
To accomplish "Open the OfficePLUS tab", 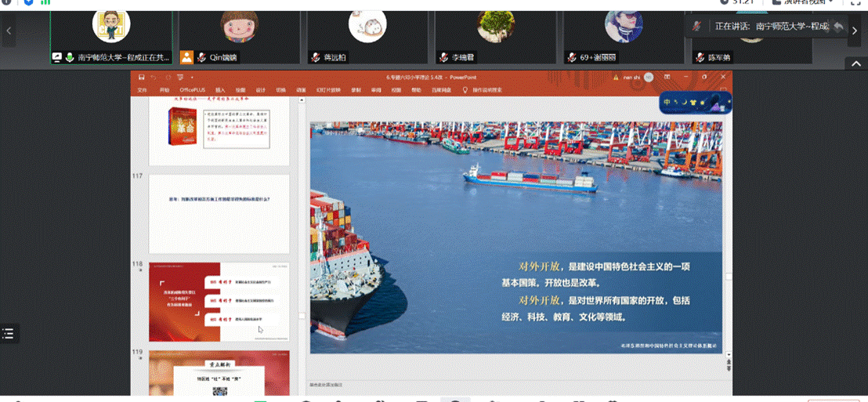I will tap(190, 89).
